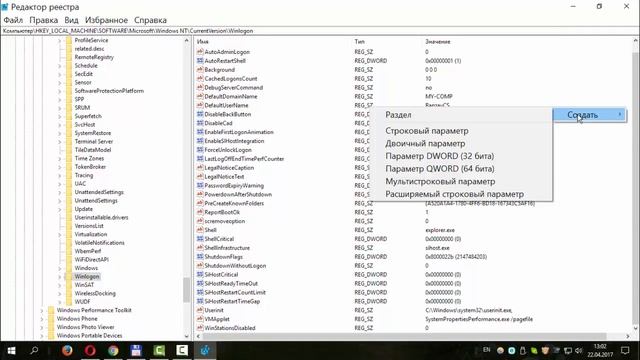Click the ShutdownFlags value icon
This screenshot has height=360, width=640.
[200, 257]
